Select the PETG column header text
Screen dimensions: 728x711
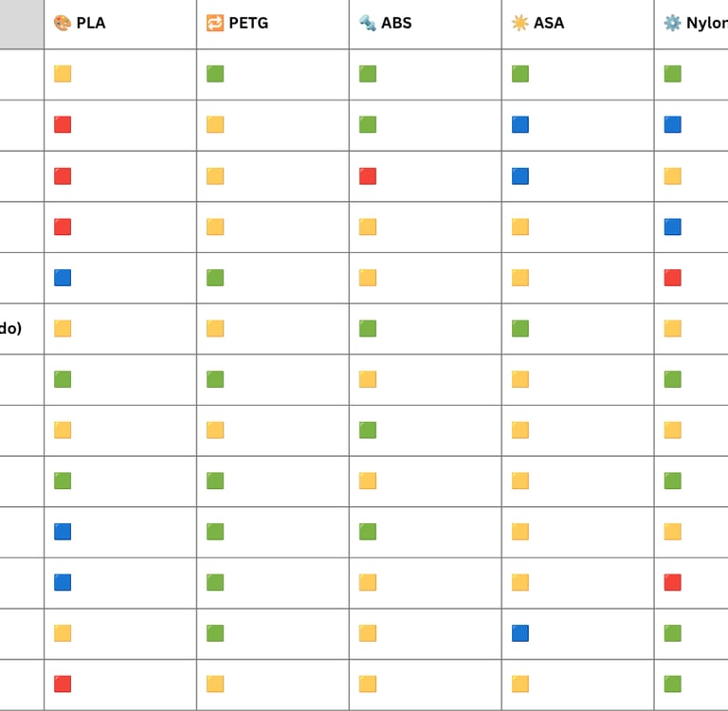coord(248,23)
